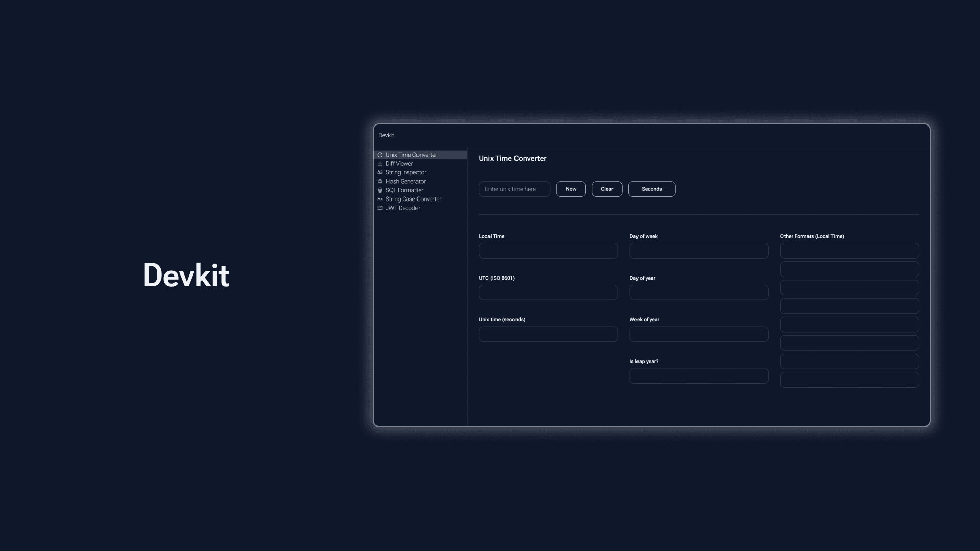Click the Hash Generator icon
The width and height of the screenshot is (980, 551).
tap(380, 182)
